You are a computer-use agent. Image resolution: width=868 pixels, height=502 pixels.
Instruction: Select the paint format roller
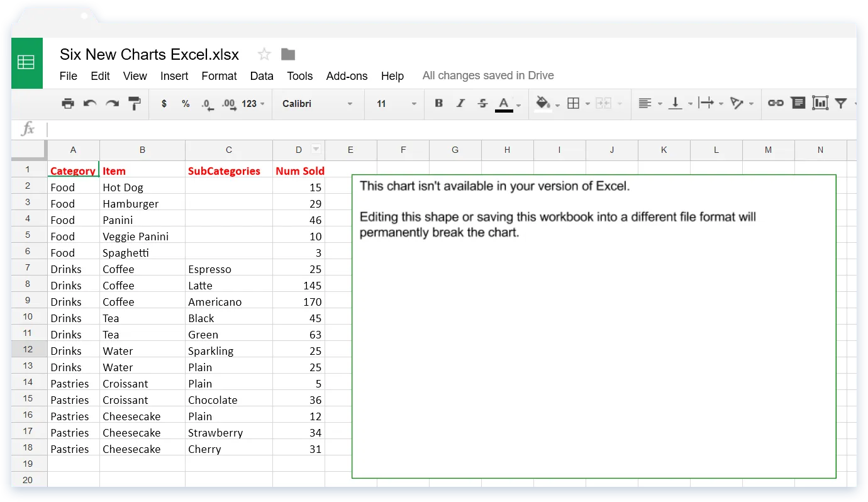(x=134, y=104)
